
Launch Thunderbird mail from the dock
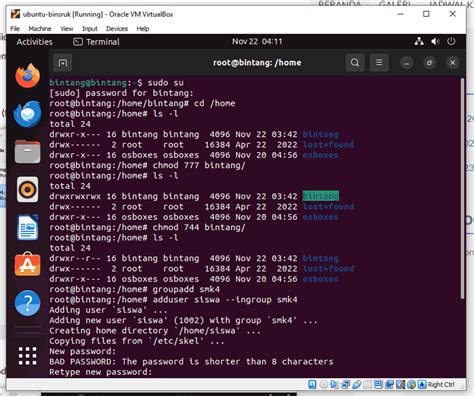(x=28, y=114)
